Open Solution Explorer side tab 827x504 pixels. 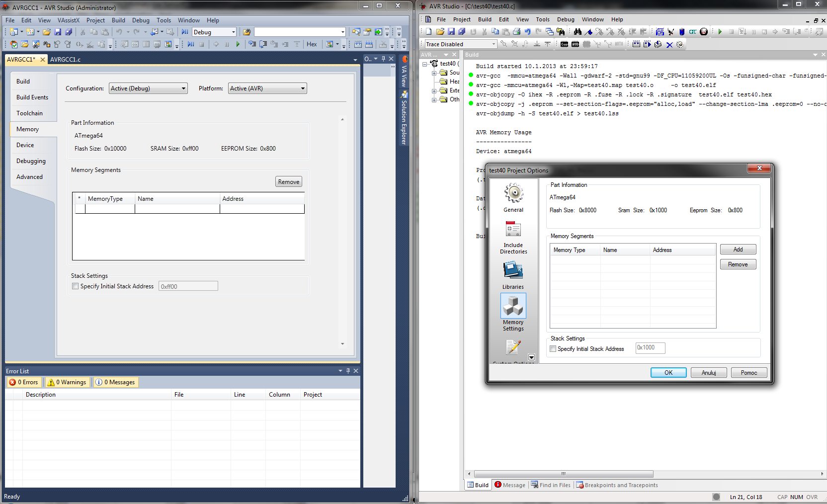404,117
